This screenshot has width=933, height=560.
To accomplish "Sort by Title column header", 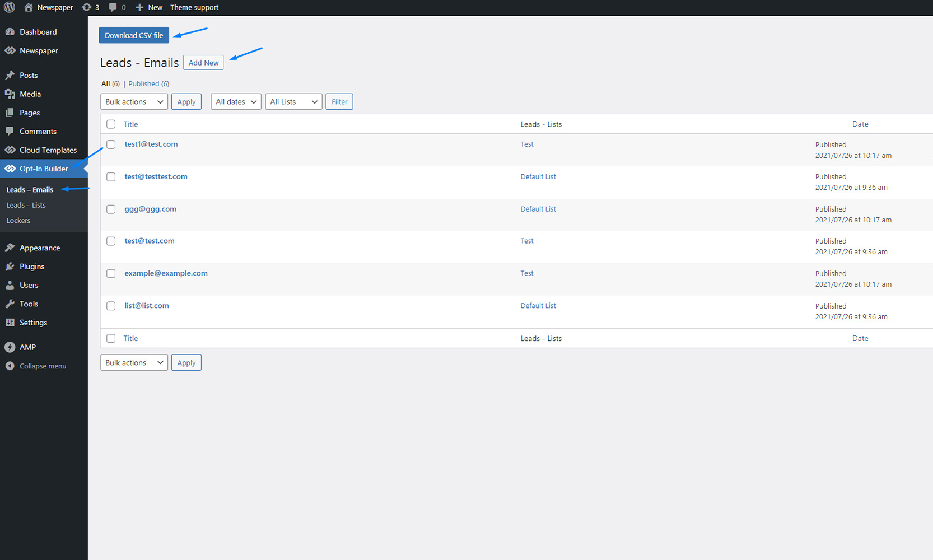I will click(x=130, y=124).
